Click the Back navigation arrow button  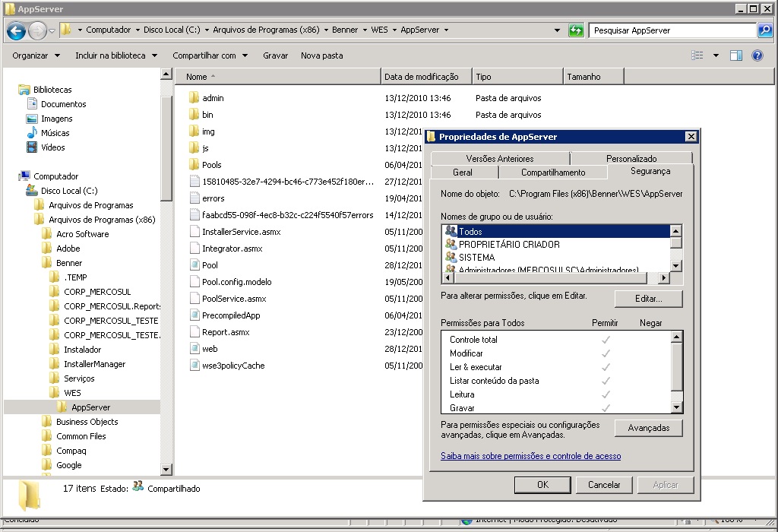pyautogui.click(x=16, y=30)
